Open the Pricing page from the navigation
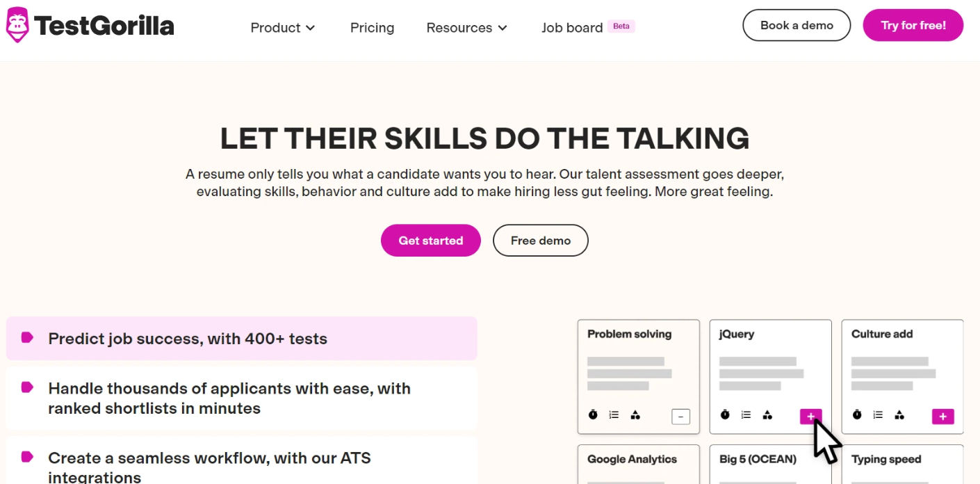This screenshot has height=484, width=980. (x=372, y=28)
